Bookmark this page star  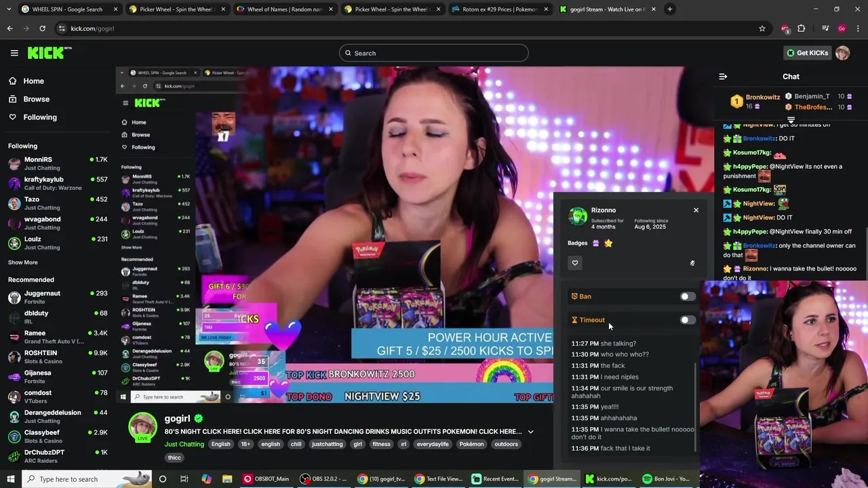click(x=762, y=28)
